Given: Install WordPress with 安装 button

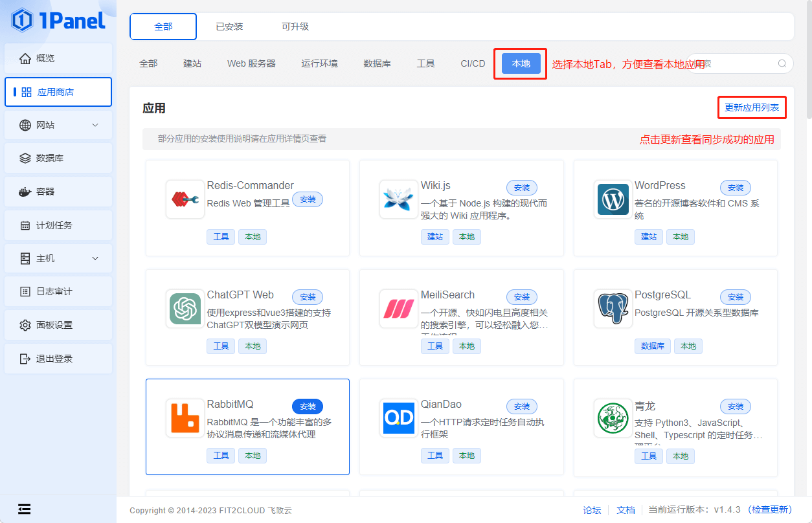Looking at the screenshot, I should coord(736,188).
